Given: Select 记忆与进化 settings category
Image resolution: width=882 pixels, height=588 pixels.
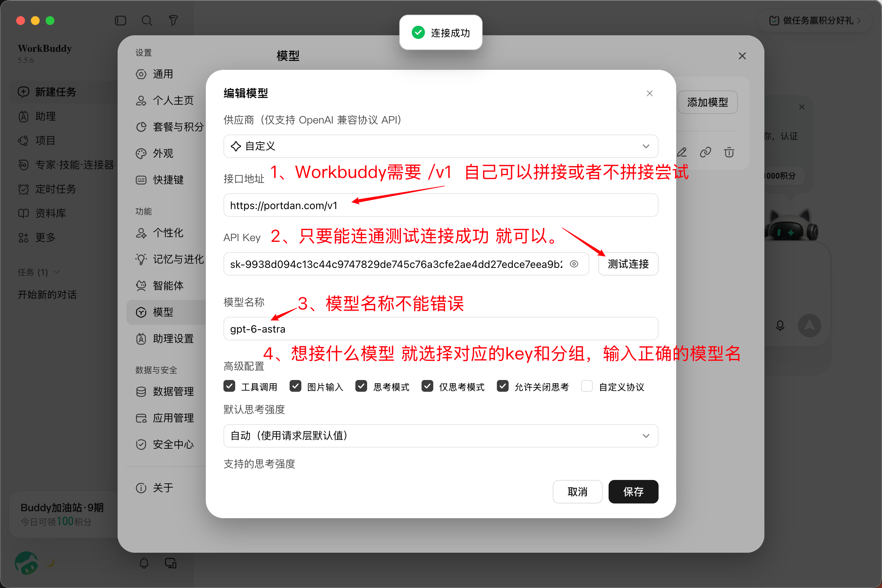Looking at the screenshot, I should coord(166,259).
